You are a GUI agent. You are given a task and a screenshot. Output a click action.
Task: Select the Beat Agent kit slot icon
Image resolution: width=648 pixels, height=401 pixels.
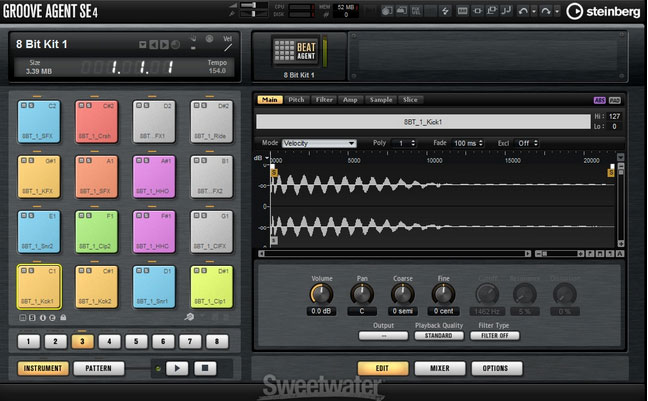[x=295, y=51]
